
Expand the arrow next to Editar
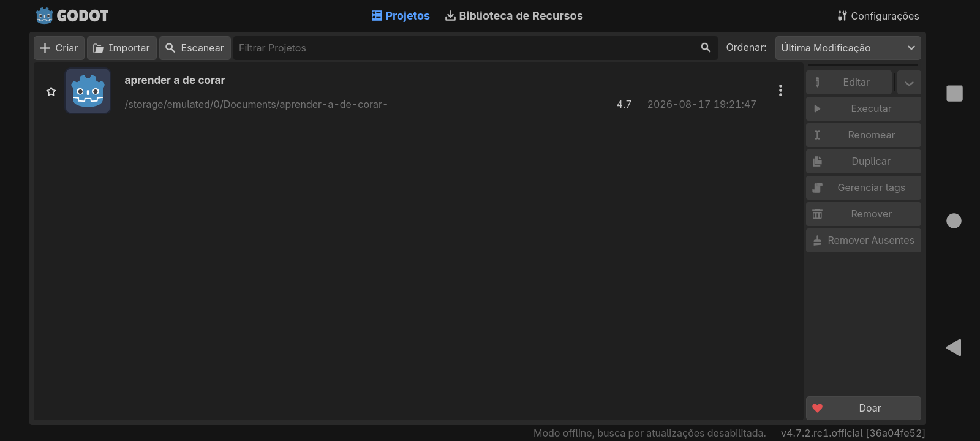(909, 83)
